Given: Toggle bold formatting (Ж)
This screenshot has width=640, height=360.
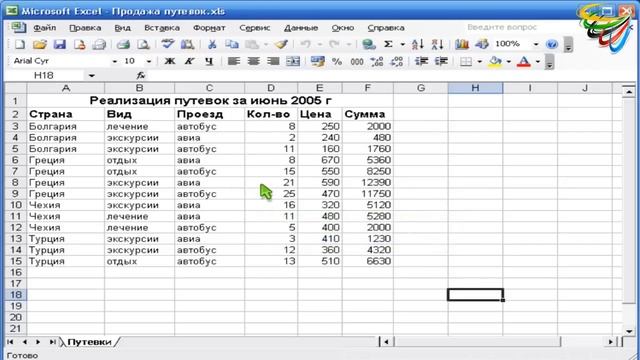Looking at the screenshot, I should [169, 62].
